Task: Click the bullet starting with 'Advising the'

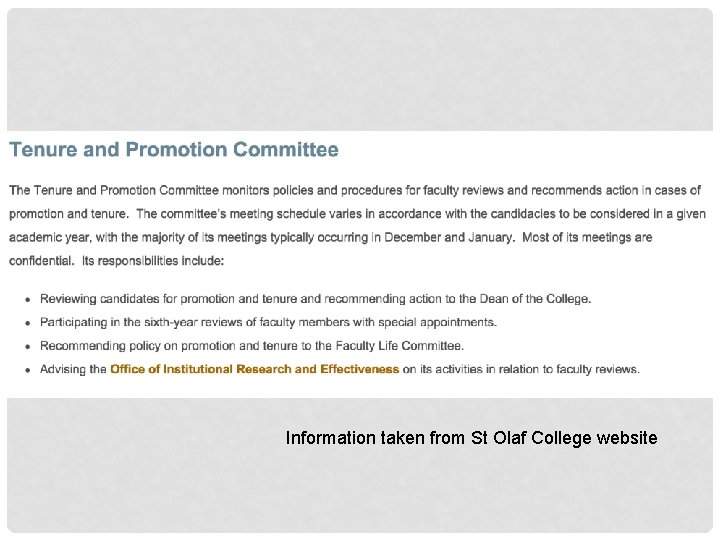Action: tap(340, 369)
